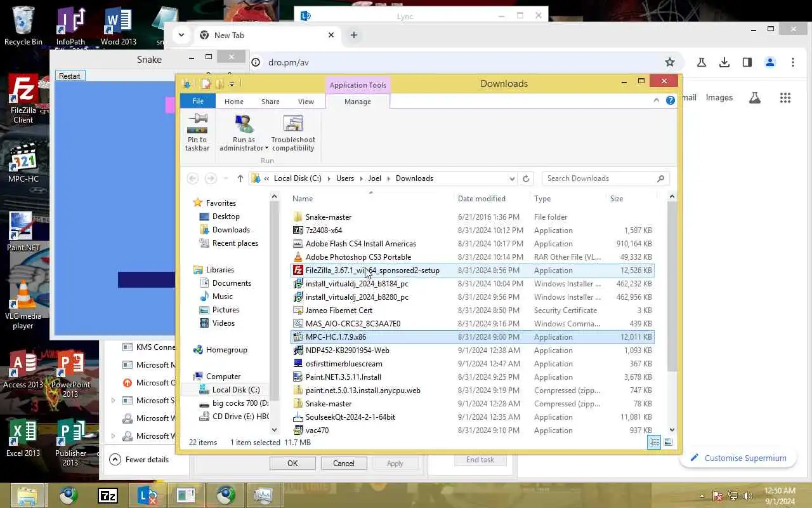Click search magnifier in Search Downloads box
Viewport: 812px width, 508px height.
click(660, 178)
